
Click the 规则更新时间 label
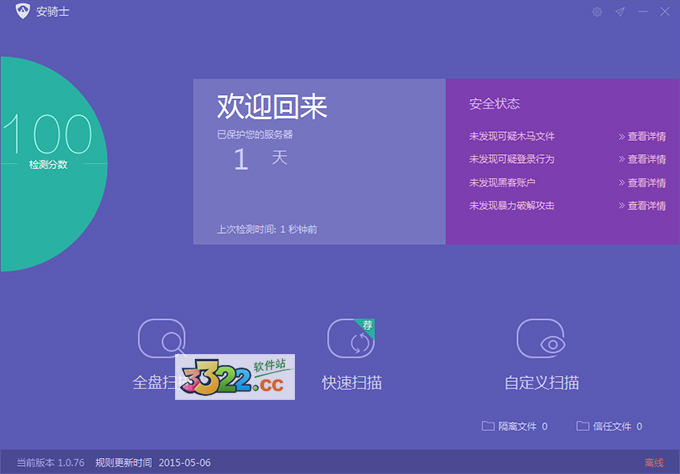point(124,463)
